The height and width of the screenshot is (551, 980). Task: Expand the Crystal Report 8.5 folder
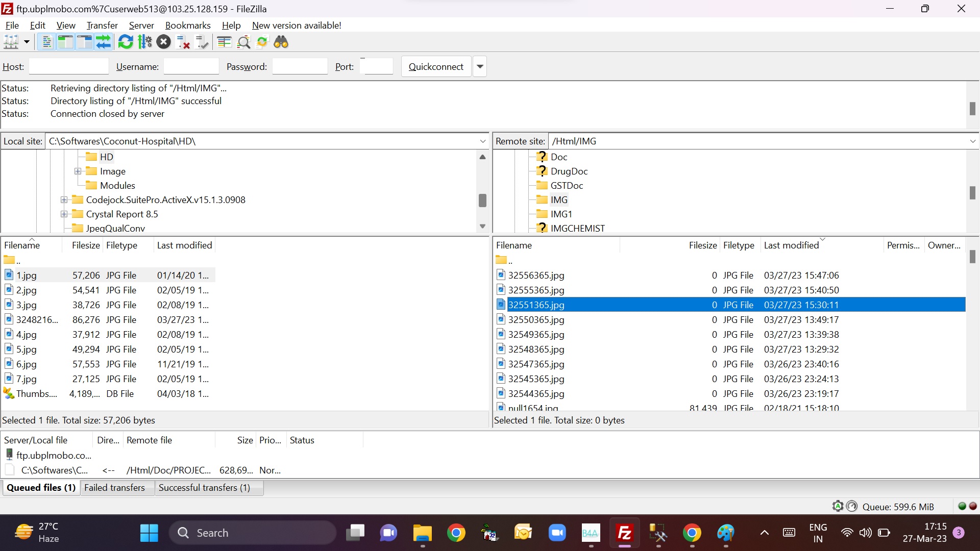(64, 214)
